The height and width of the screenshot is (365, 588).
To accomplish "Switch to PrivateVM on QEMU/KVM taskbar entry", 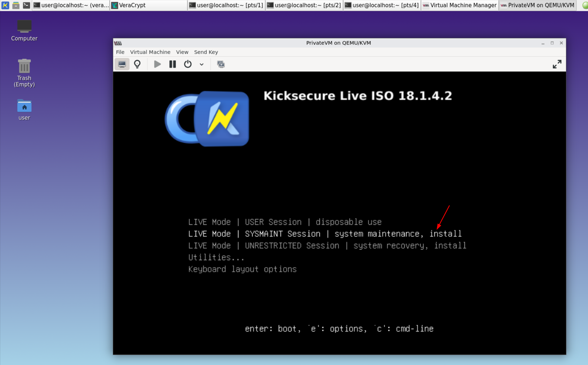I will pyautogui.click(x=537, y=5).
